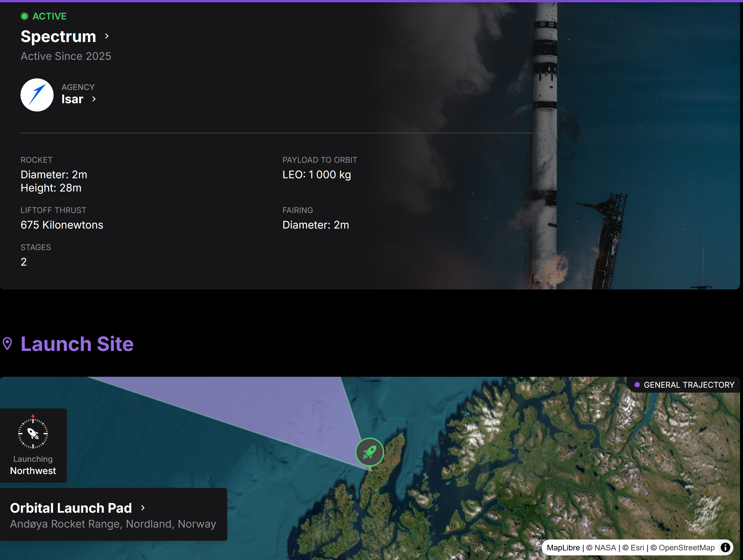This screenshot has height=560, width=743.
Task: Click the purple General Trajectory legend dot
Action: (637, 385)
